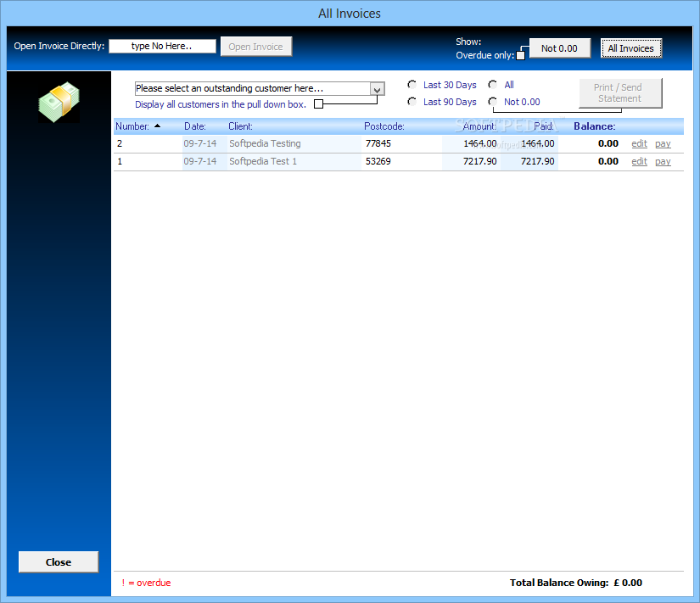Click paid value 1464.00

click(538, 143)
